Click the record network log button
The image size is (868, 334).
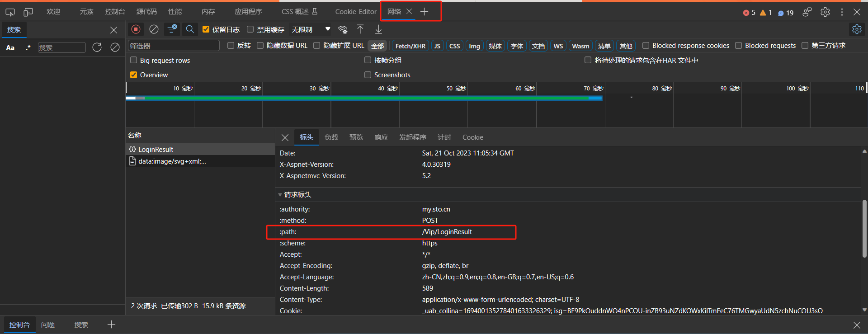point(136,29)
